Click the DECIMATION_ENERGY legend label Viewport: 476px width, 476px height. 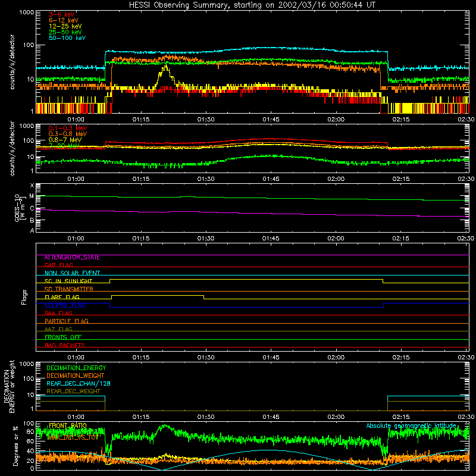click(76, 368)
